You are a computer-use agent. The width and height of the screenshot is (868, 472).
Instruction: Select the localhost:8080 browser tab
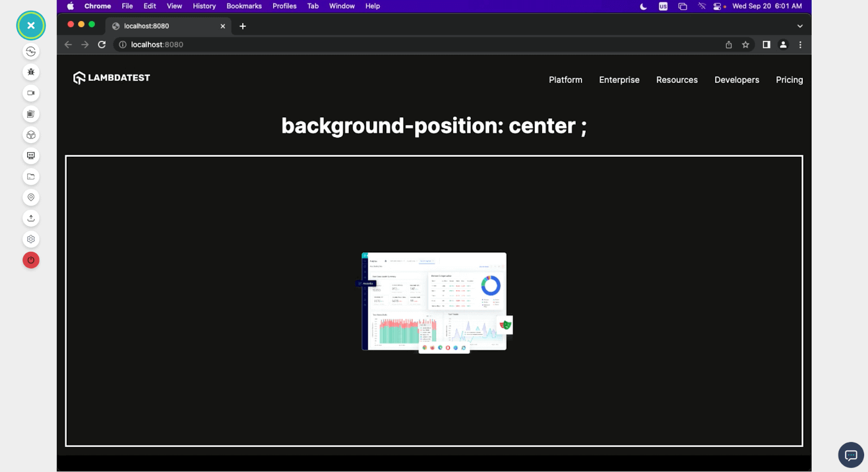coord(168,26)
